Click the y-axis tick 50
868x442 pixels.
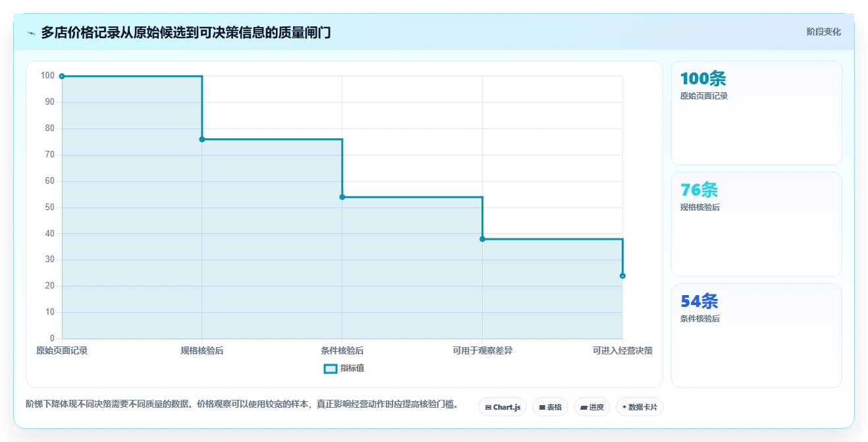[49, 207]
